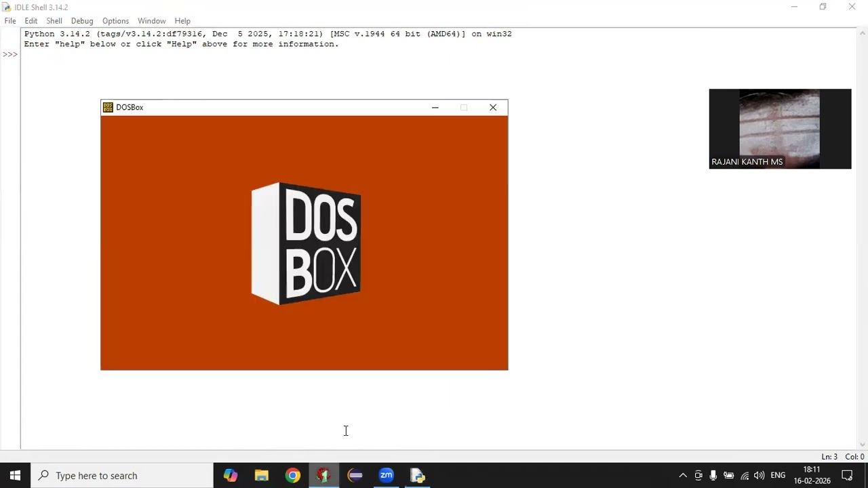Open Copilot from the taskbar
The image size is (868, 488).
pyautogui.click(x=231, y=475)
